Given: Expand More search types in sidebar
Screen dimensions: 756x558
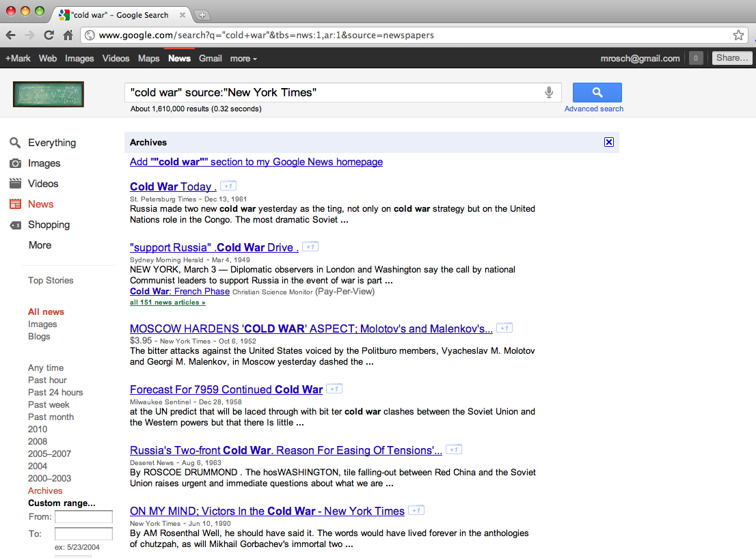Looking at the screenshot, I should pos(40,245).
